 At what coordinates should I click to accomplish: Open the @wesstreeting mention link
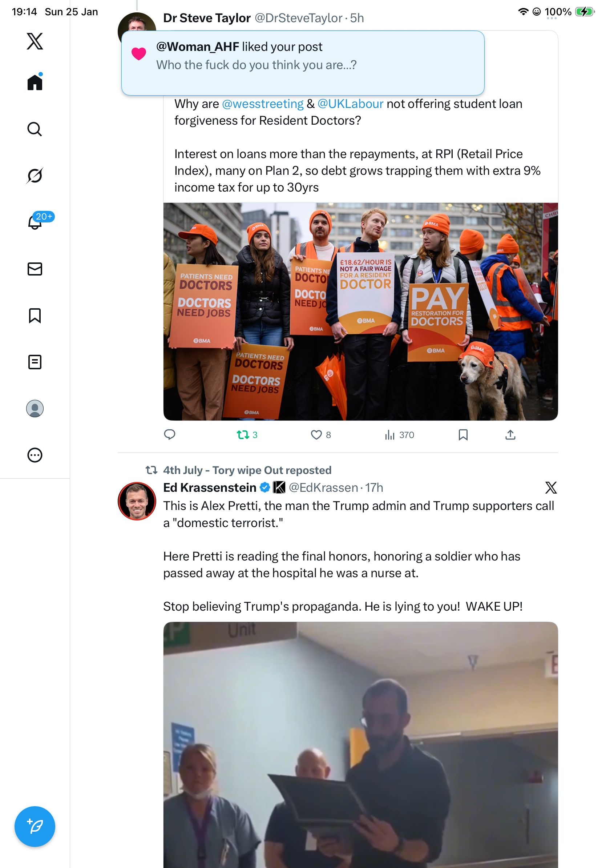(x=263, y=104)
